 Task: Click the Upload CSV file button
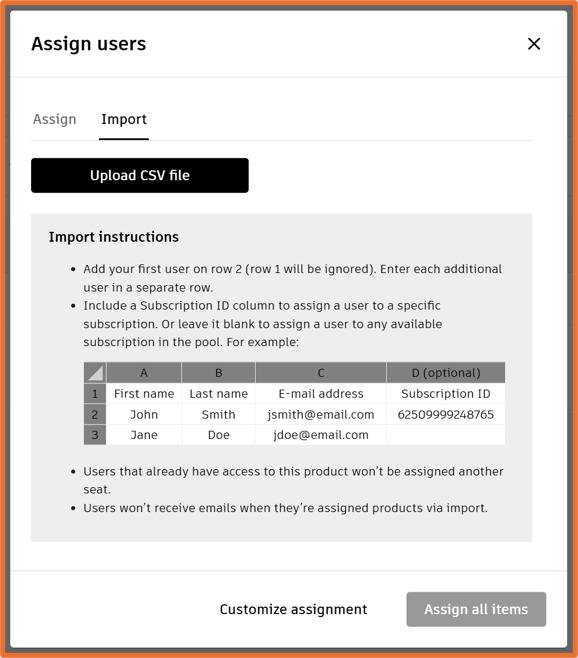pyautogui.click(x=140, y=175)
